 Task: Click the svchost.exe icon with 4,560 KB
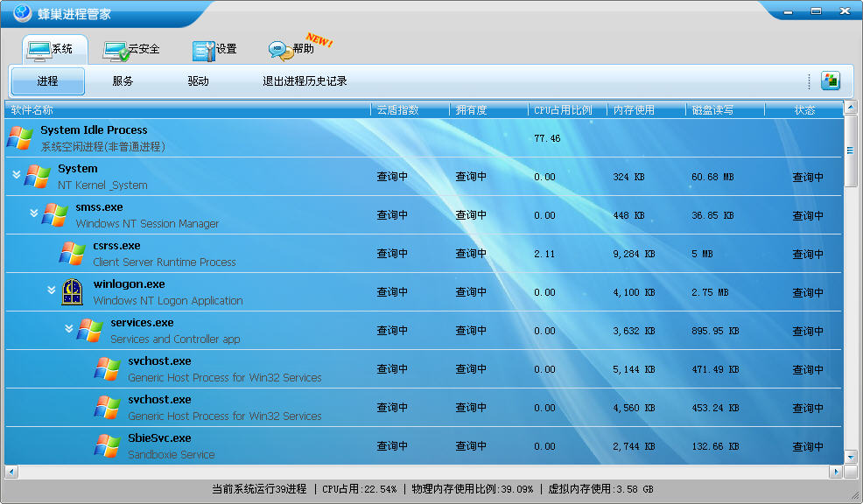[109, 408]
